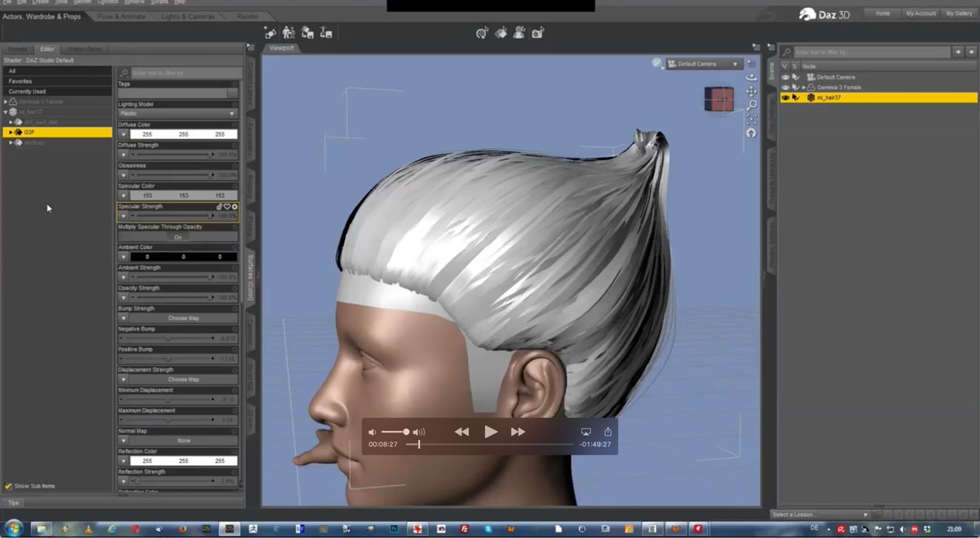
Task: Open the Render menu
Action: (81, 2)
